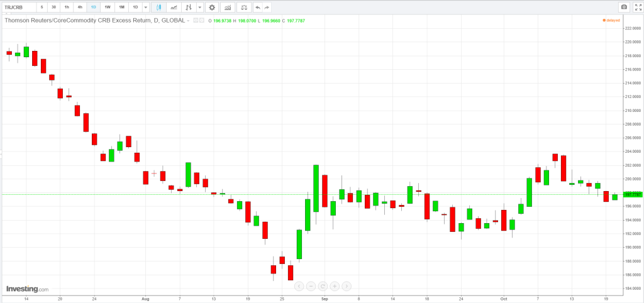Reset the chart view with refresh button
This screenshot has width=644, height=303.
(x=323, y=286)
